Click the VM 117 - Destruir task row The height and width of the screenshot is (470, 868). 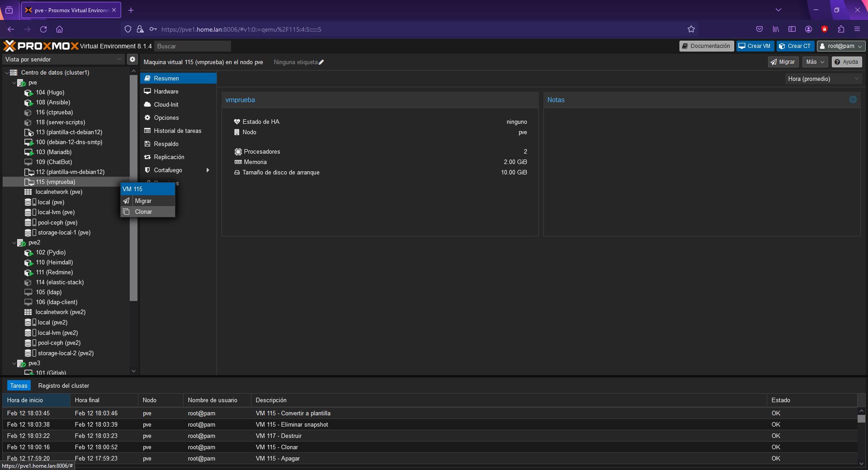pos(429,436)
